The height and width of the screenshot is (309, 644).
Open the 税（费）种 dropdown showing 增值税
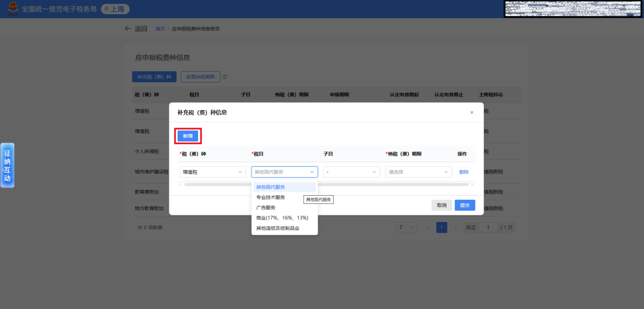click(213, 172)
